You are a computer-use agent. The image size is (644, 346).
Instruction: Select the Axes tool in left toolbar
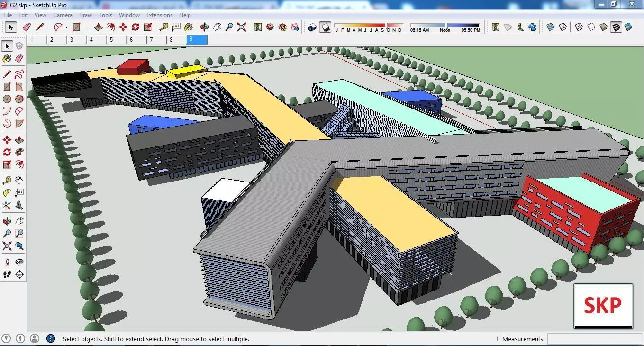7,205
